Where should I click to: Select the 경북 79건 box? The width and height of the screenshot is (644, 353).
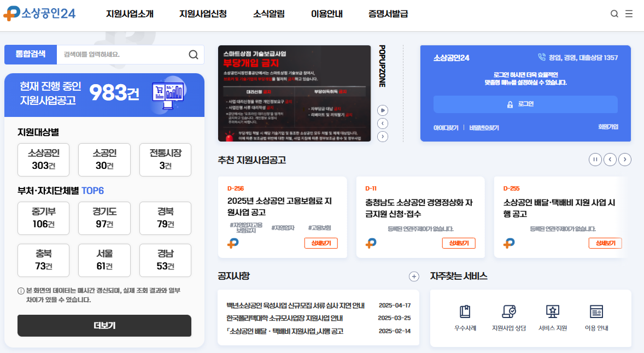165,219
